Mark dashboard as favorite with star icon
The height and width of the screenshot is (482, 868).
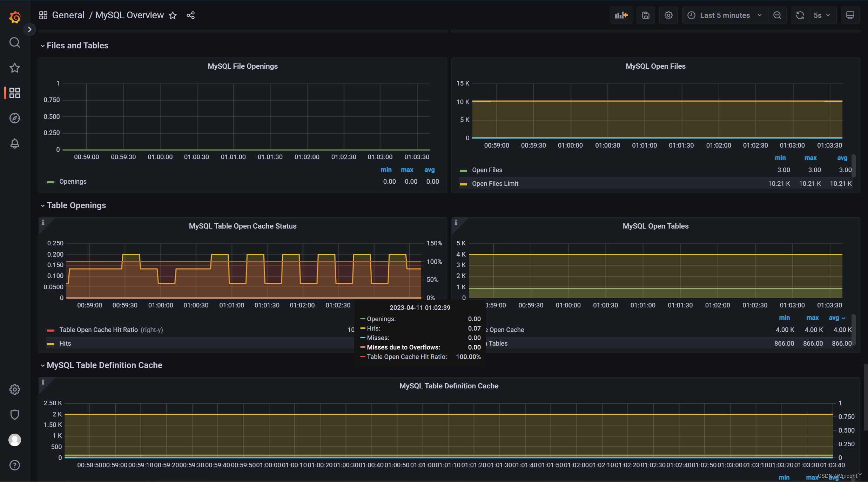173,15
